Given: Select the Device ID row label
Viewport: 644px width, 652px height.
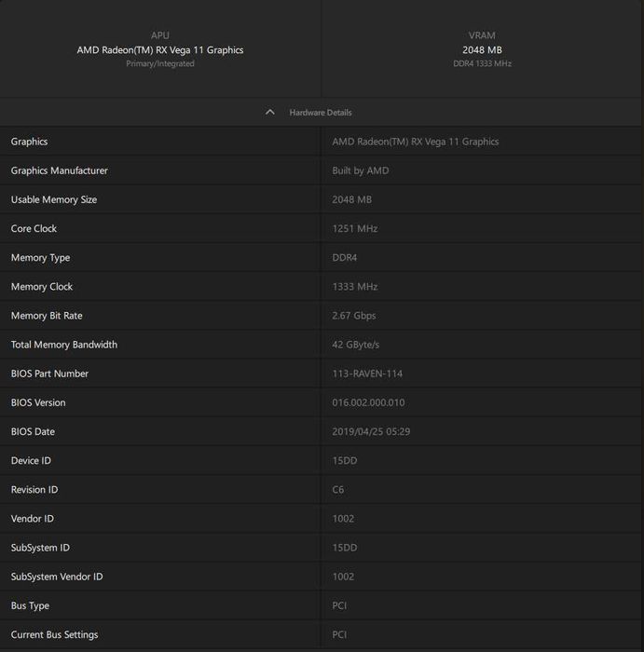Looking at the screenshot, I should (31, 460).
